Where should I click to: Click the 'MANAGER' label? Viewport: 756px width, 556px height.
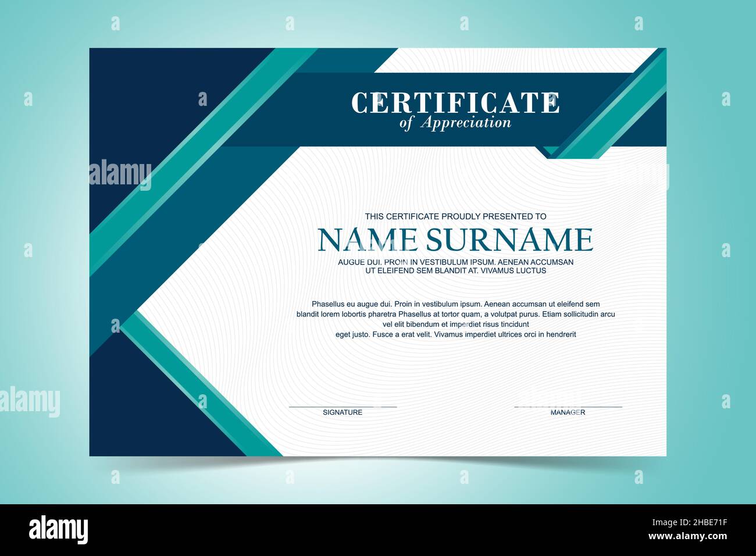pyautogui.click(x=568, y=412)
